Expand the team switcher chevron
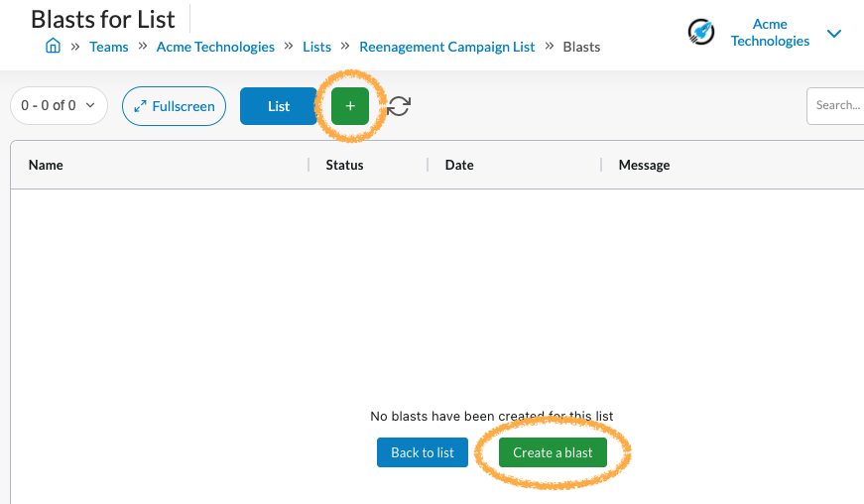Viewport: 864px width, 504px height. tap(834, 34)
